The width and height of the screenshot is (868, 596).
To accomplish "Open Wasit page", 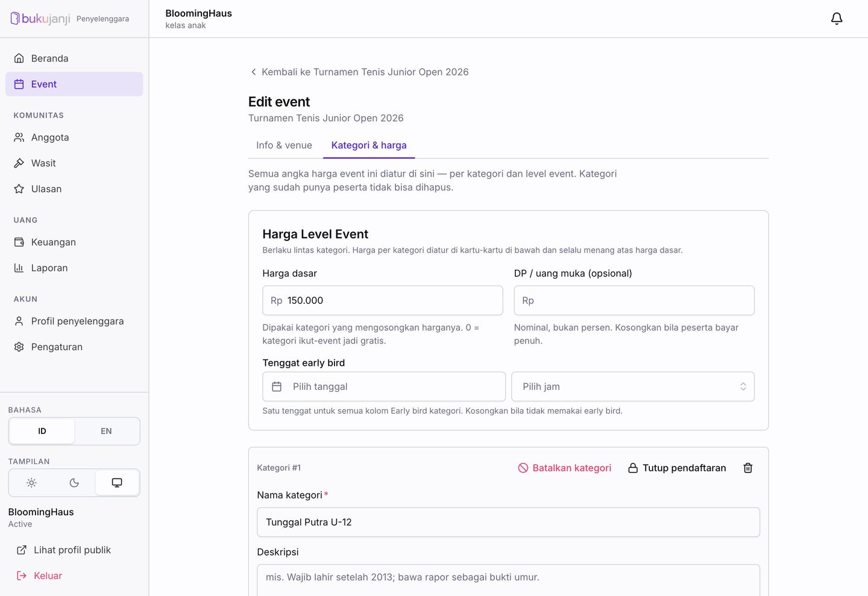I will tap(74, 163).
